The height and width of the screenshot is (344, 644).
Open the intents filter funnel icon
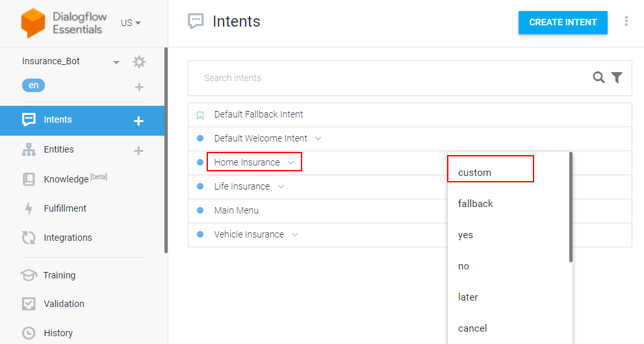tap(617, 77)
